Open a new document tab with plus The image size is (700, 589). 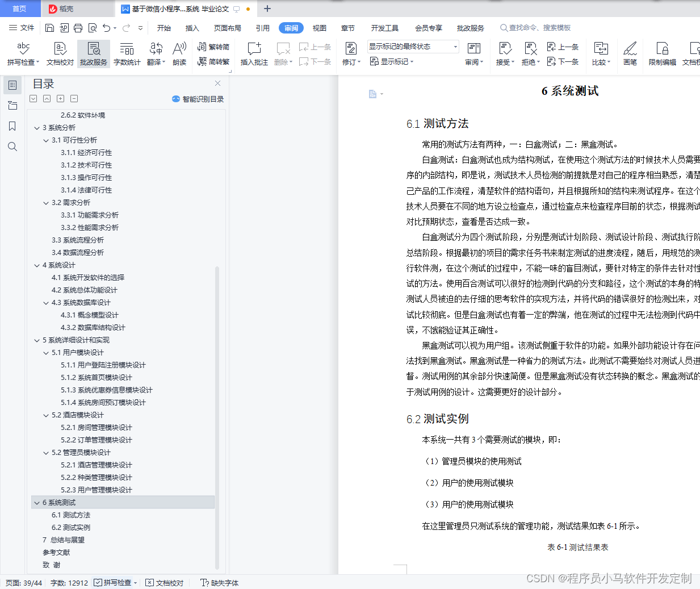267,9
